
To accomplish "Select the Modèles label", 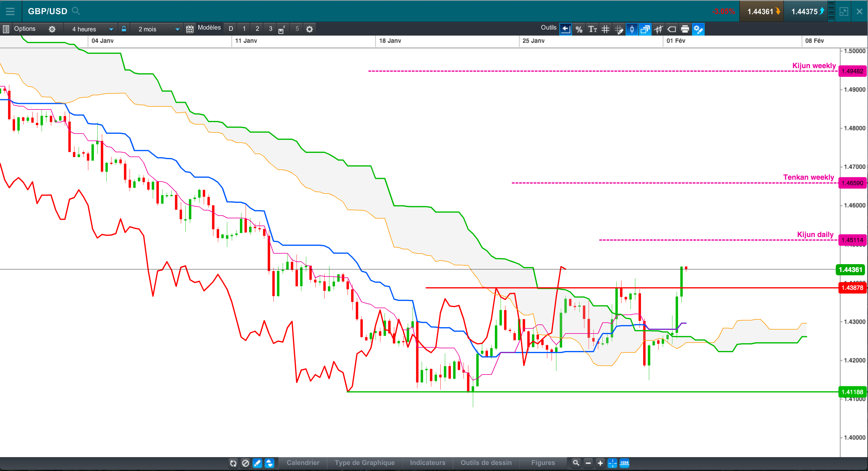I will (x=209, y=28).
